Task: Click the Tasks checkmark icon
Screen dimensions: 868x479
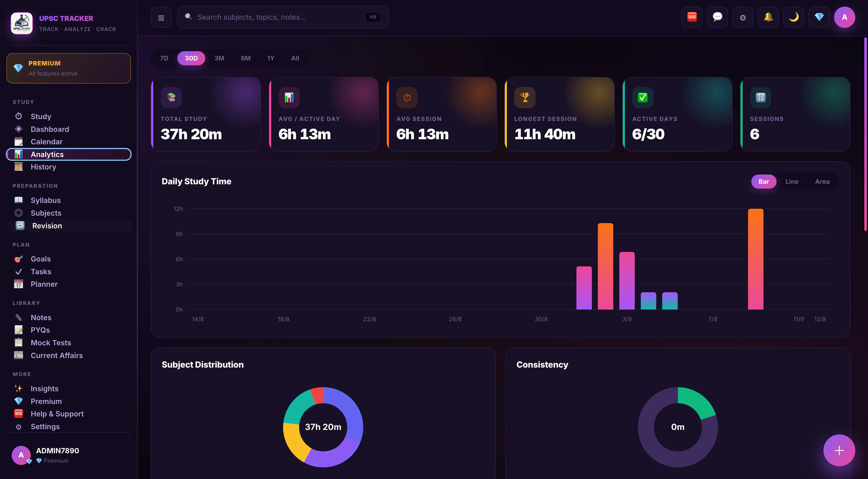Action: tap(19, 272)
